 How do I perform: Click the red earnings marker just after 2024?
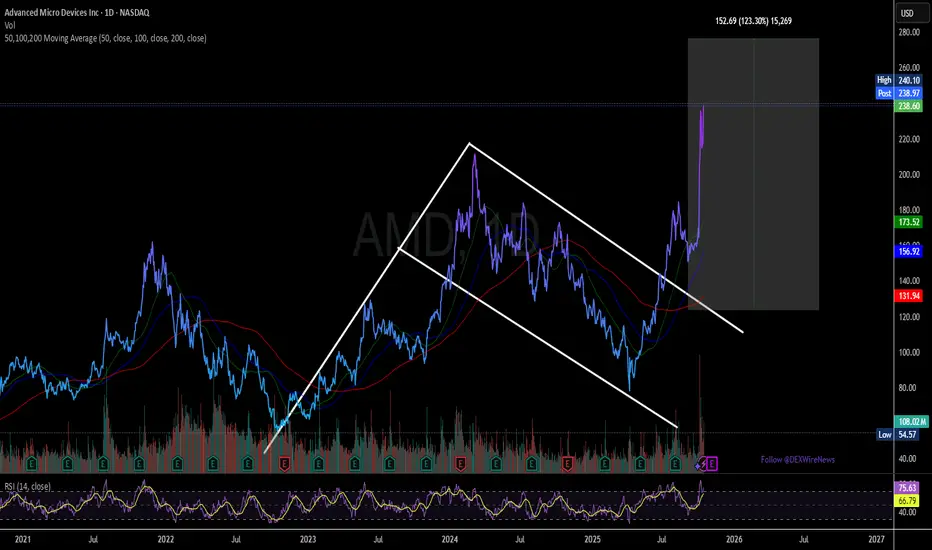coord(460,464)
